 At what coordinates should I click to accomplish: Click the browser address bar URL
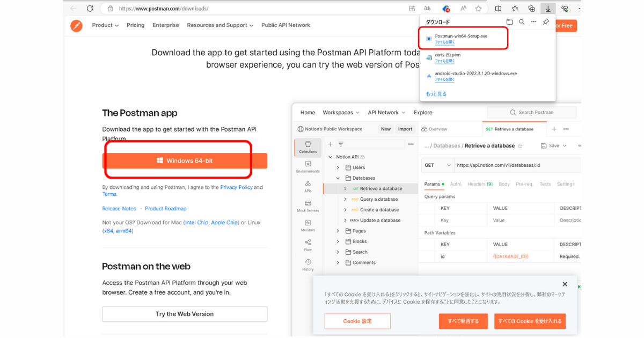tap(164, 9)
